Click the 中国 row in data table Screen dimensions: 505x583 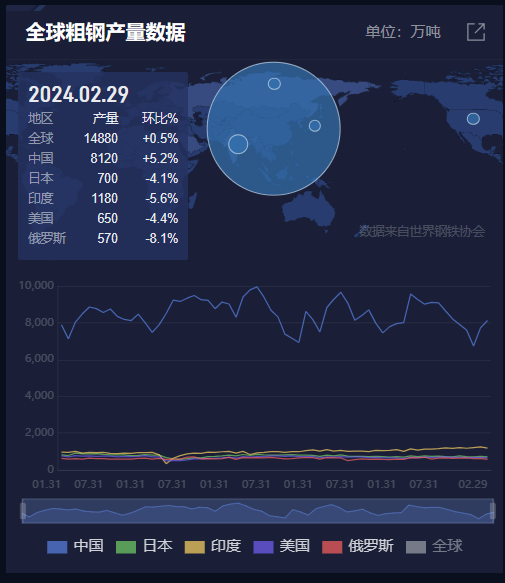click(103, 158)
